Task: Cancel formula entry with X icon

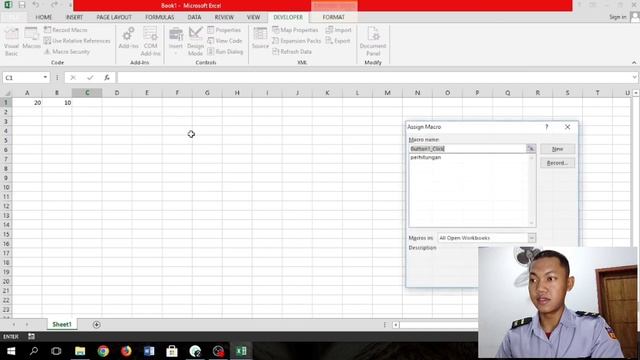Action: (73, 77)
